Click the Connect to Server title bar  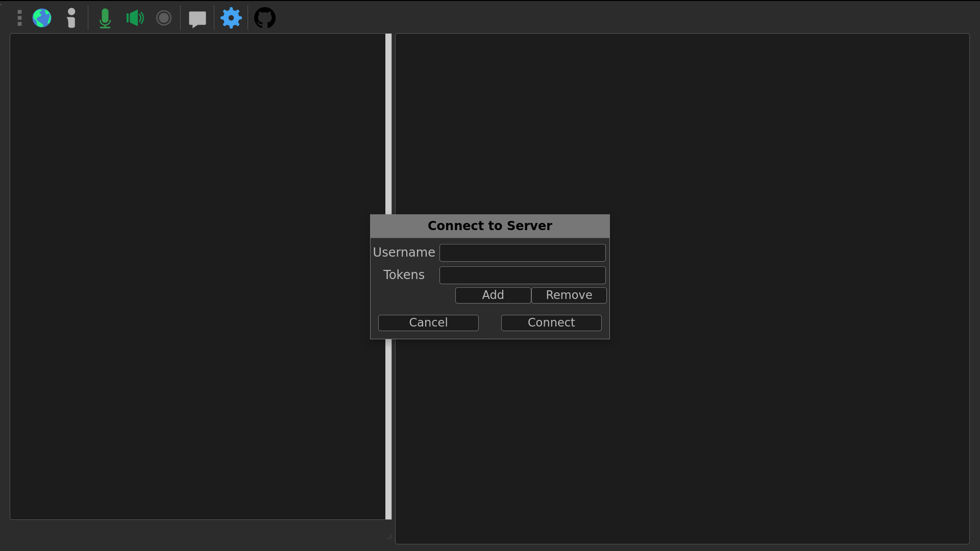tap(490, 226)
